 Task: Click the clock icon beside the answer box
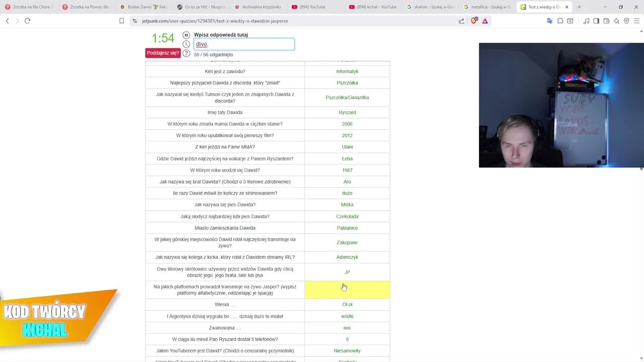(x=186, y=44)
